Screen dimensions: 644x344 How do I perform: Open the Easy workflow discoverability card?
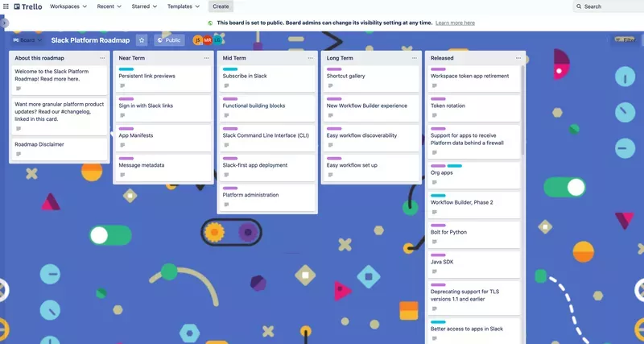point(371,138)
